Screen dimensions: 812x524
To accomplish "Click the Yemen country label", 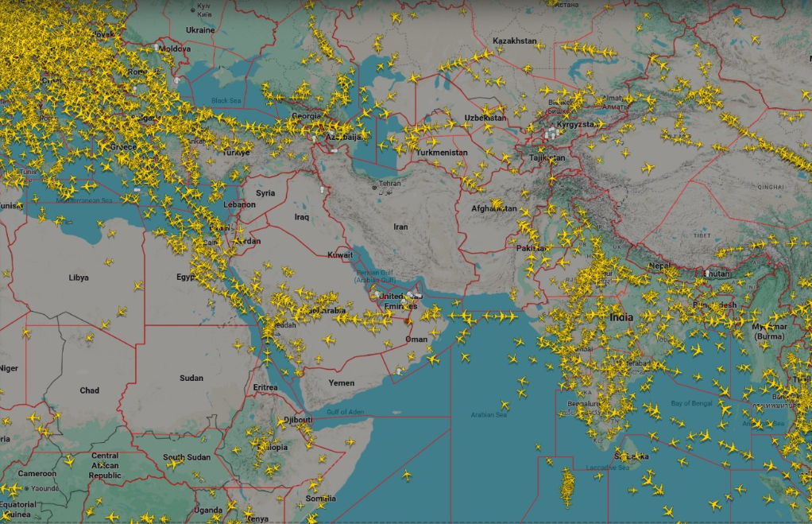I will coord(342,382).
